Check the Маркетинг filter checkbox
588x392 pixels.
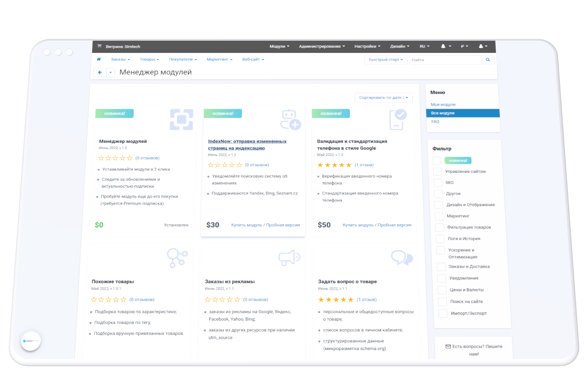click(439, 216)
